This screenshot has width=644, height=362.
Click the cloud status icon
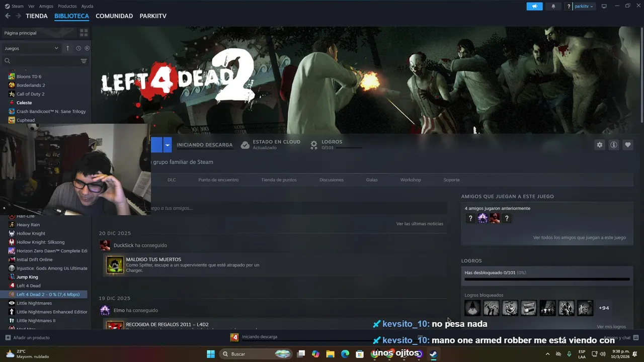tap(245, 145)
